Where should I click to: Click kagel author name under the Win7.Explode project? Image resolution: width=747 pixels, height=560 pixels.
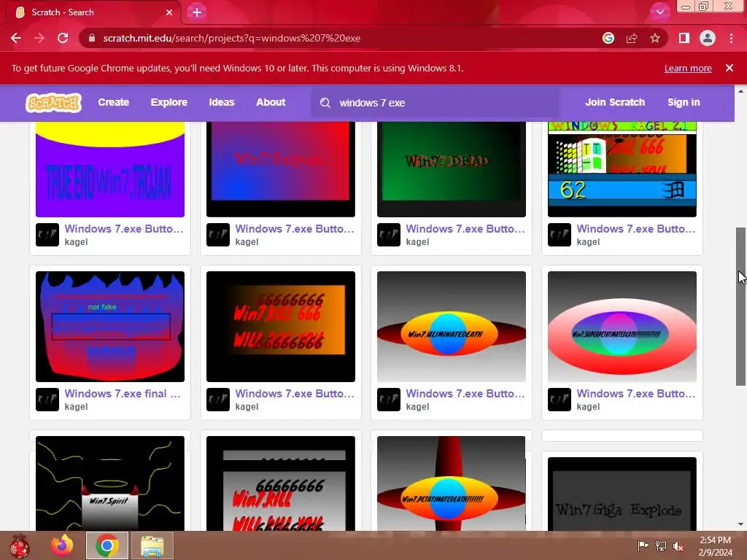(x=247, y=242)
